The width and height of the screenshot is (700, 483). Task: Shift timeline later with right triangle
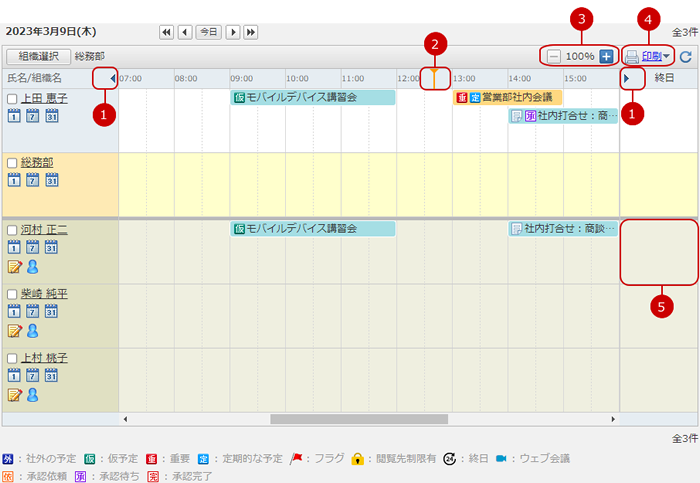(626, 79)
